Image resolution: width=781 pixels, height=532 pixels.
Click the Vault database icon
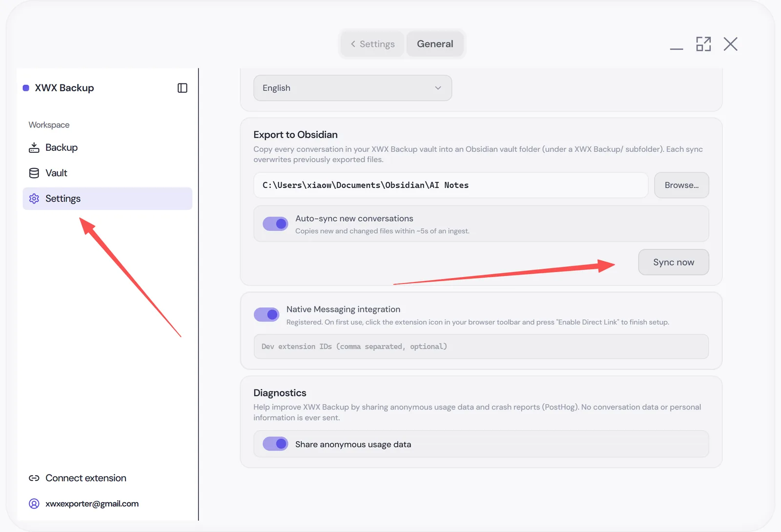[34, 173]
